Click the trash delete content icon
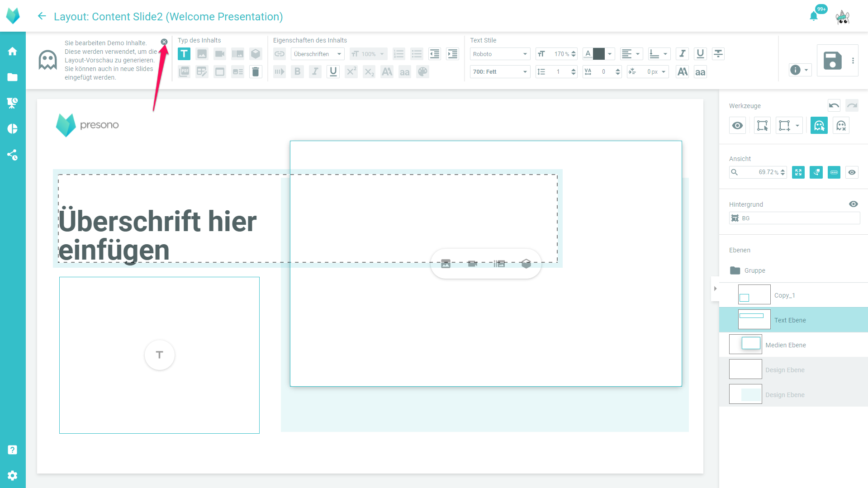 (256, 72)
